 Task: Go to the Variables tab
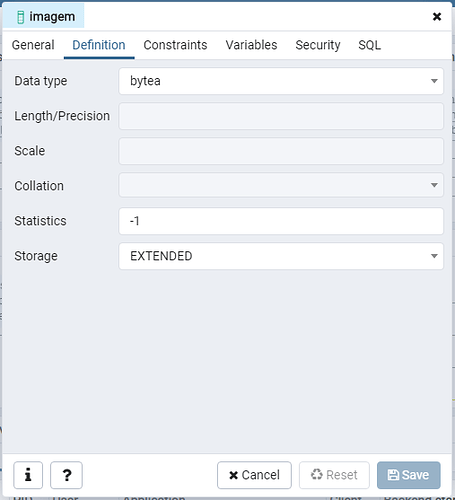pyautogui.click(x=251, y=45)
